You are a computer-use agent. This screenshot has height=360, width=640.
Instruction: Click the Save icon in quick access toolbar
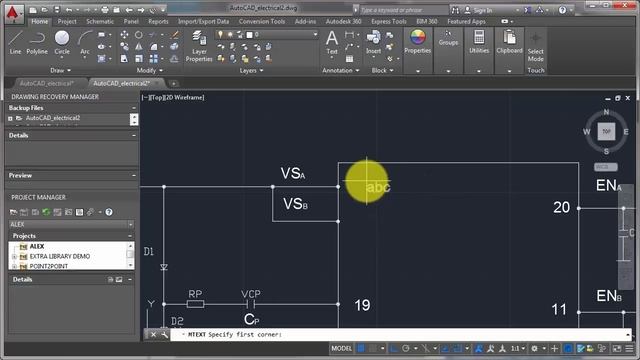point(57,10)
